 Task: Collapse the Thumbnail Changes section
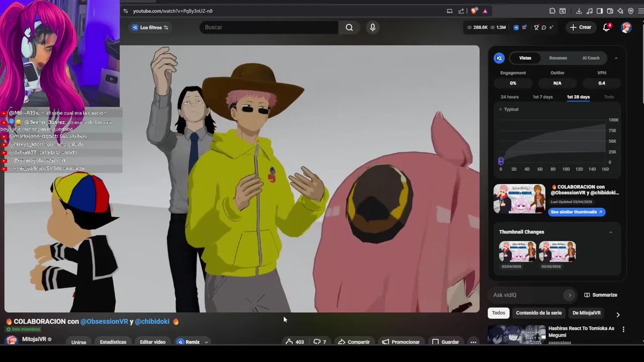pyautogui.click(x=611, y=232)
